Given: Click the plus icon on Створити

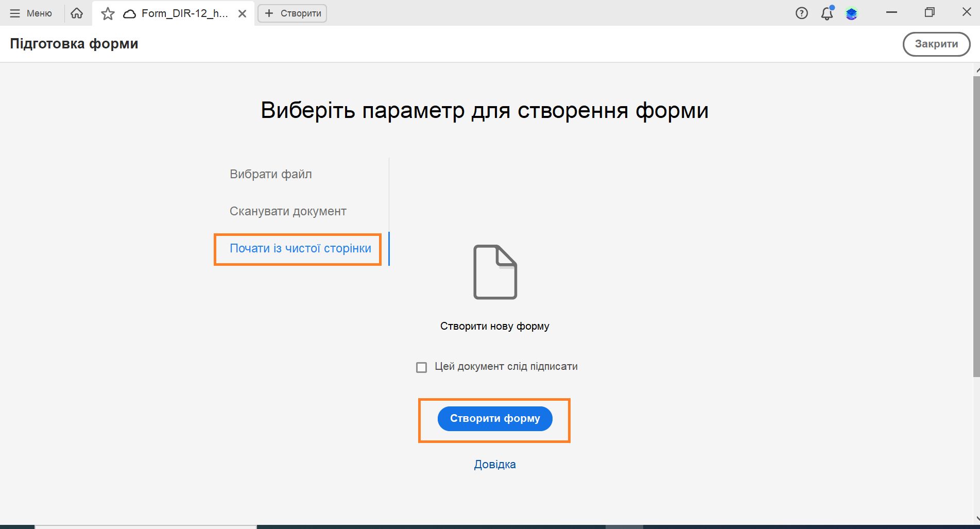Looking at the screenshot, I should pyautogui.click(x=268, y=13).
